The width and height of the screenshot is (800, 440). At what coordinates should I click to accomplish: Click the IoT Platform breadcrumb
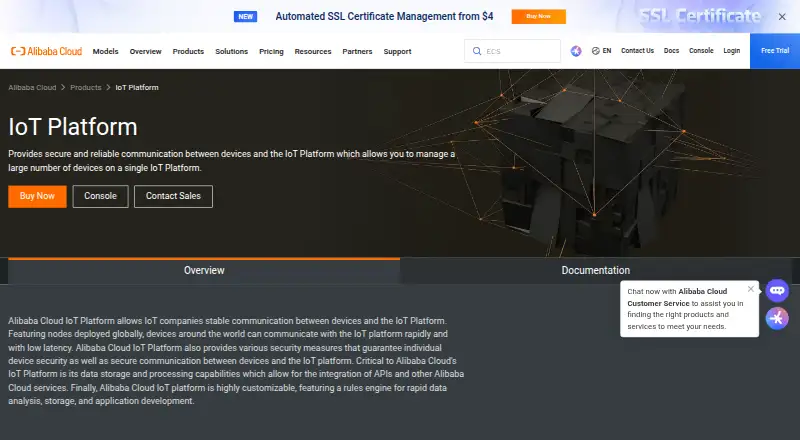137,87
